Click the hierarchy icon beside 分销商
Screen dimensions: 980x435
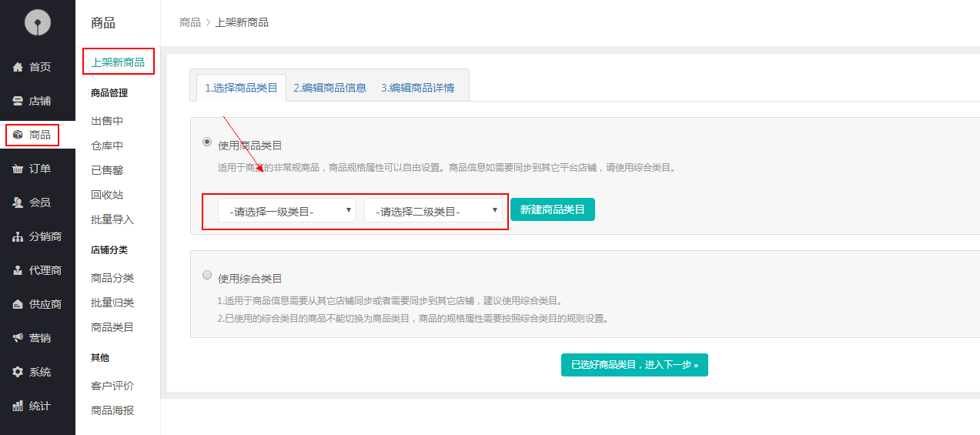coord(18,237)
